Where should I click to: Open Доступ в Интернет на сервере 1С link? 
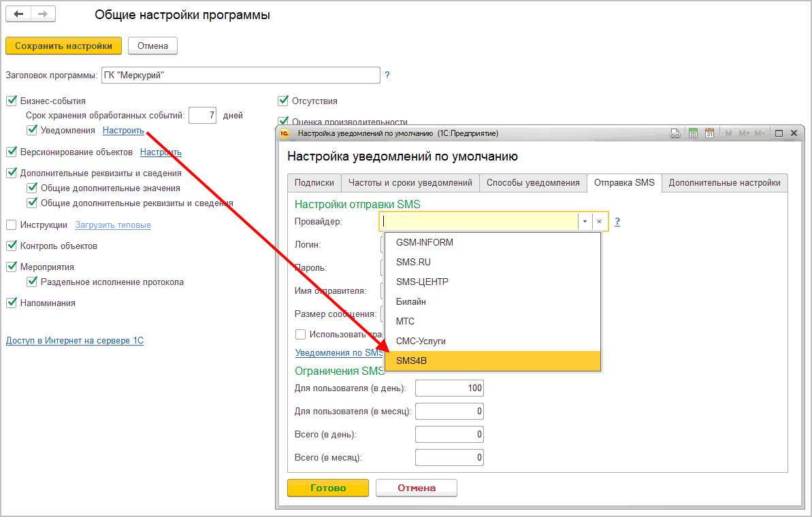(x=75, y=341)
